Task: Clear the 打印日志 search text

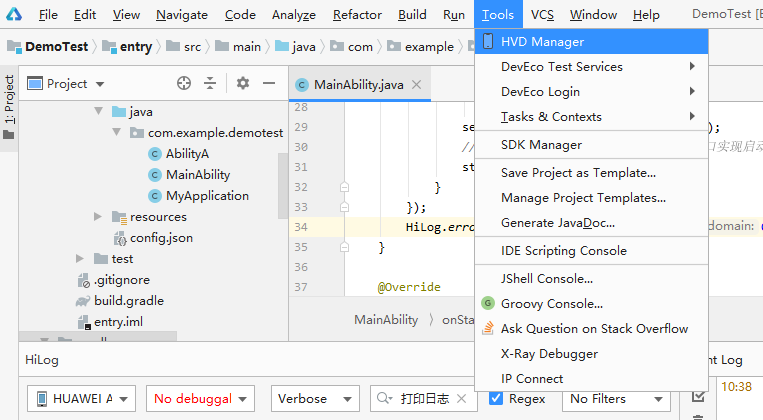Action: click(461, 399)
